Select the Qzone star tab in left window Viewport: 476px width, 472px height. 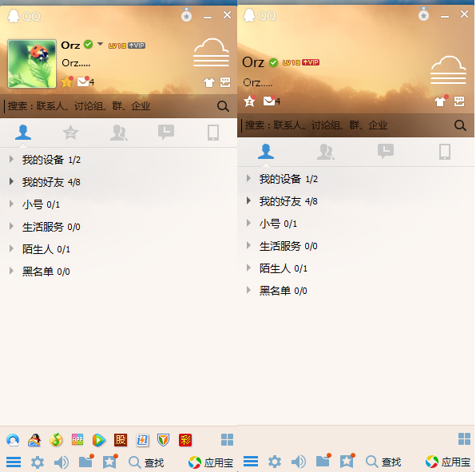pyautogui.click(x=70, y=133)
